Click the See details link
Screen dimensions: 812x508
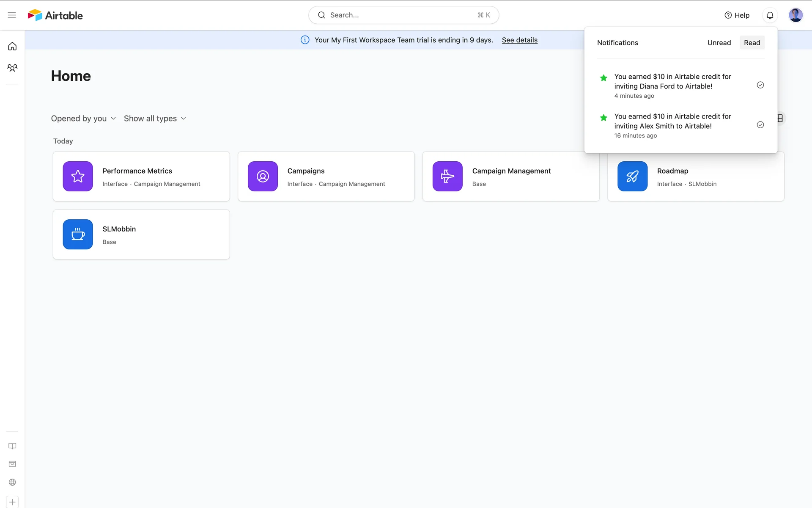(519, 40)
